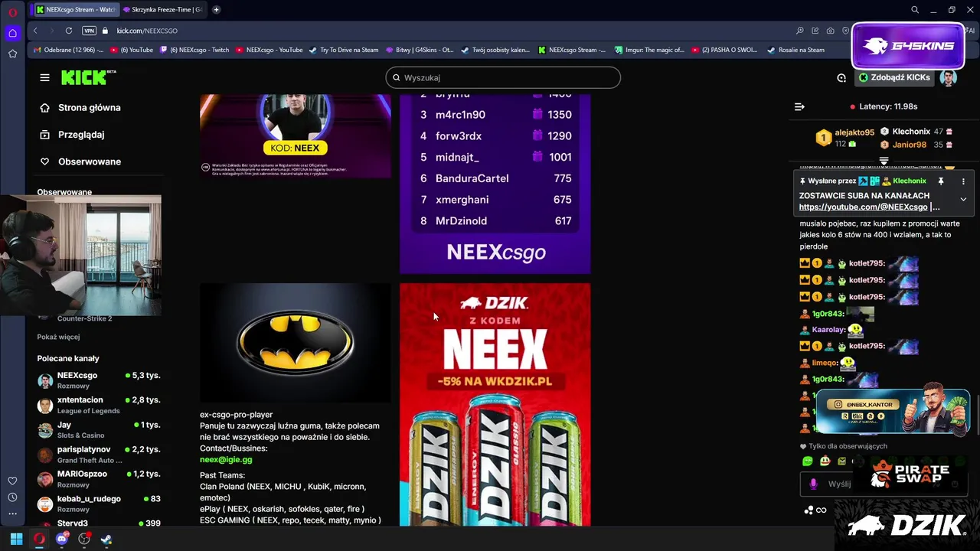Open Opera sidebar home icon
Viewport: 980px width, 551px height.
pyautogui.click(x=12, y=33)
